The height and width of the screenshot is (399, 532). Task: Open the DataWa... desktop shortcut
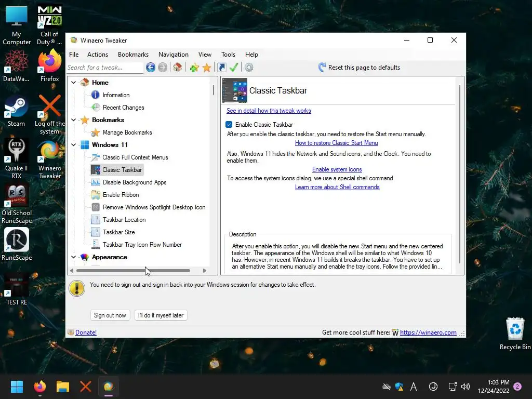click(x=16, y=66)
